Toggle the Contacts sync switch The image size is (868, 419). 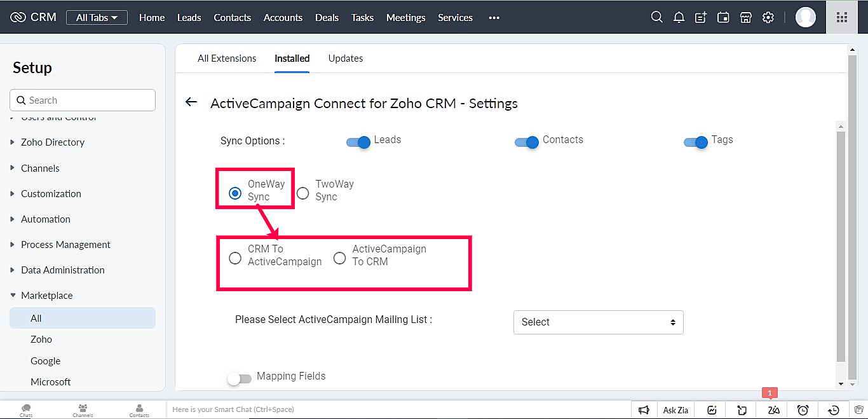coord(527,142)
